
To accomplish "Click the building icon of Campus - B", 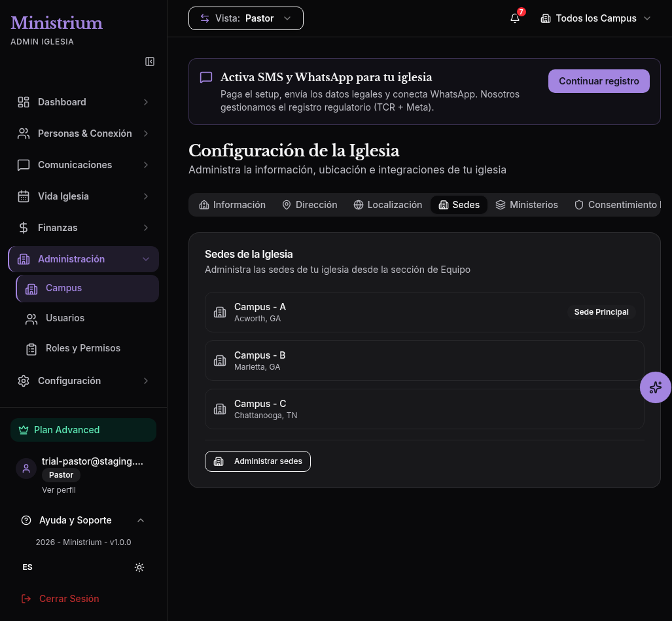I will click(x=220, y=361).
